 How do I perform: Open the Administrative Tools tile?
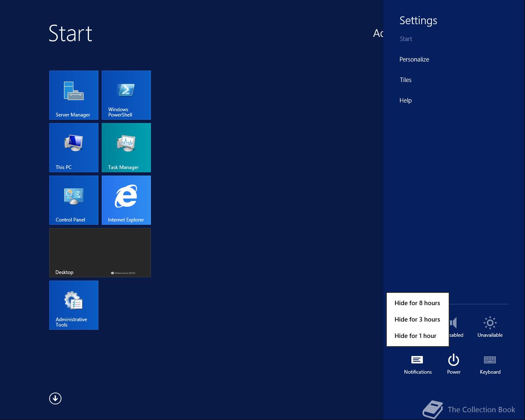point(74,305)
